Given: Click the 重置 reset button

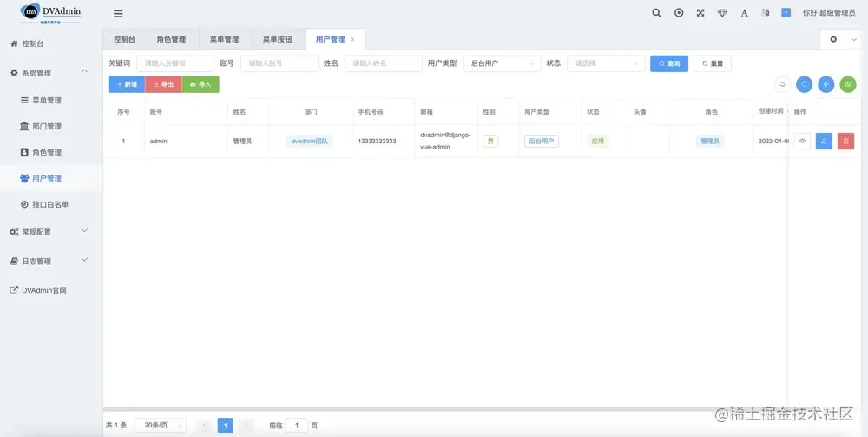Looking at the screenshot, I should (x=713, y=63).
